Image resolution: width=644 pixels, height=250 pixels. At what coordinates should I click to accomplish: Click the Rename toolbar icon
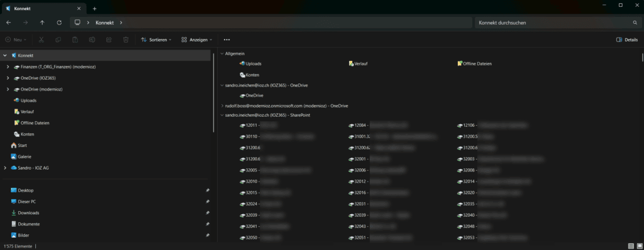tap(92, 40)
